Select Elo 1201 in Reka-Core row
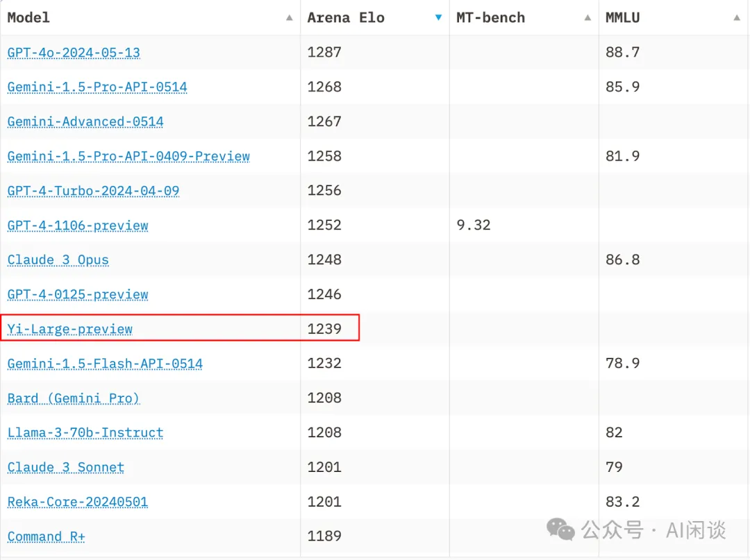 click(324, 502)
